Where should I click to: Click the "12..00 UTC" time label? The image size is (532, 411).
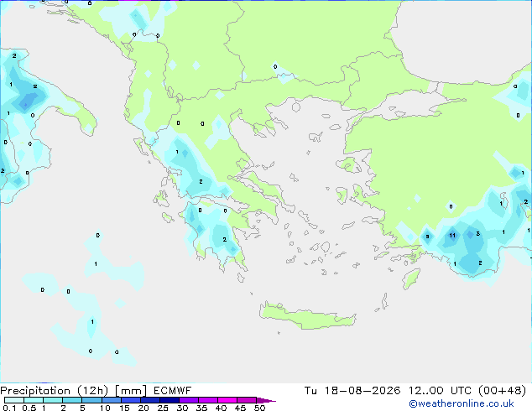440,391
